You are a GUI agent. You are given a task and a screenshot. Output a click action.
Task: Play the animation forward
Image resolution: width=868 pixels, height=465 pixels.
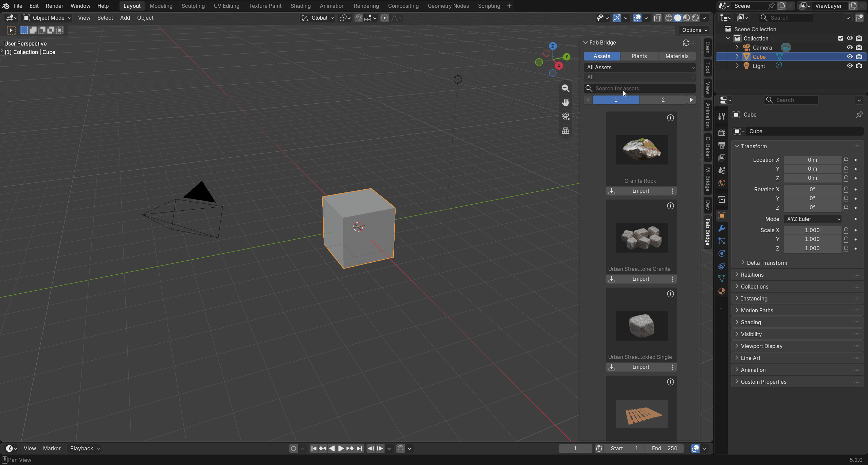click(341, 449)
